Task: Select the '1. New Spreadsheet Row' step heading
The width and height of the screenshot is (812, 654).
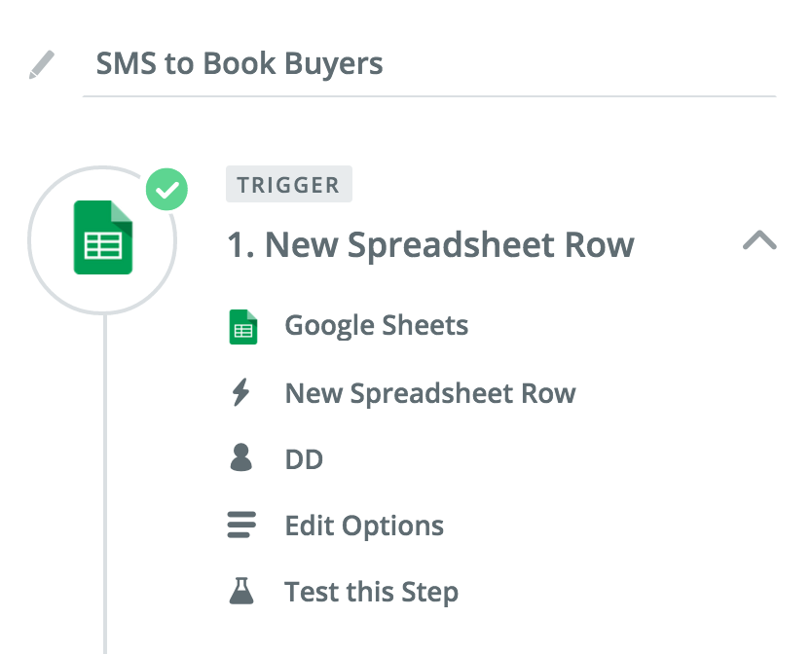Action: point(429,244)
